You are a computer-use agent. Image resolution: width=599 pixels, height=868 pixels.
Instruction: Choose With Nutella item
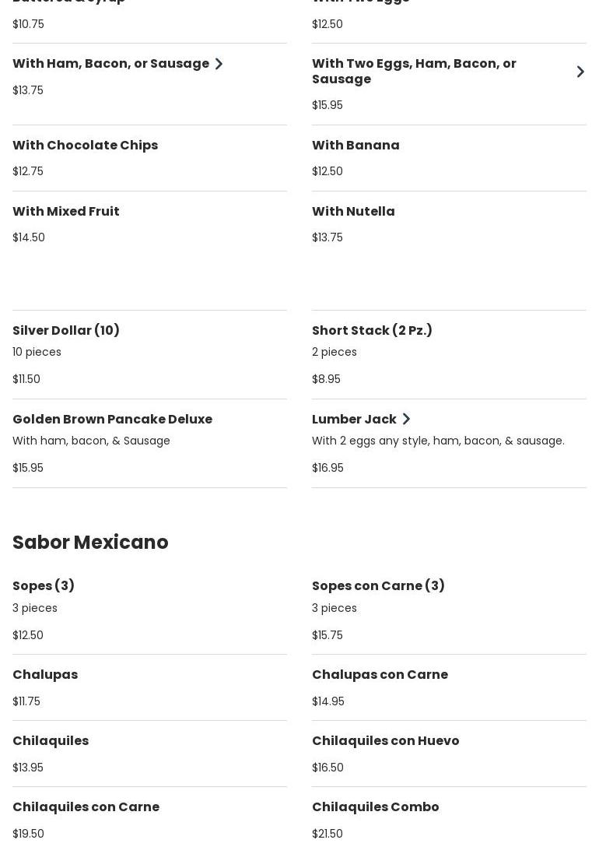click(353, 212)
